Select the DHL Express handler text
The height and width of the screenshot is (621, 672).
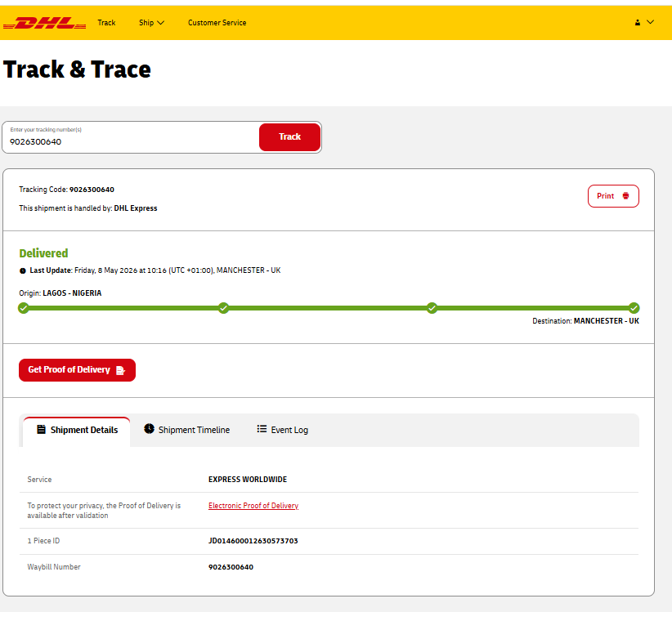[136, 208]
